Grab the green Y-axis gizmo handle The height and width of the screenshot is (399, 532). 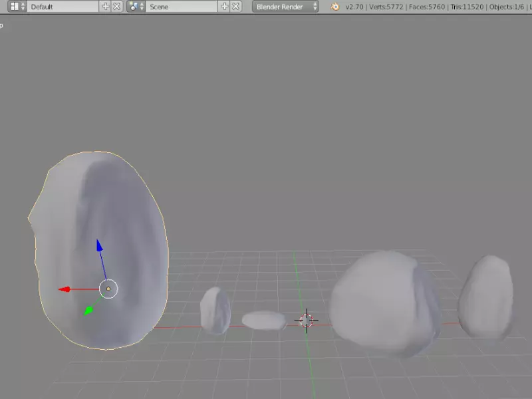pyautogui.click(x=88, y=311)
